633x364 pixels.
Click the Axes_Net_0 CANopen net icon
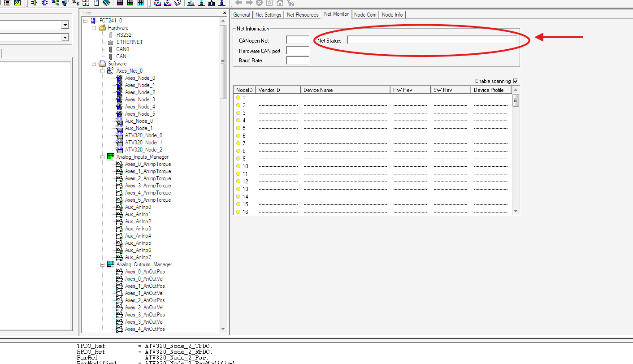[x=110, y=71]
